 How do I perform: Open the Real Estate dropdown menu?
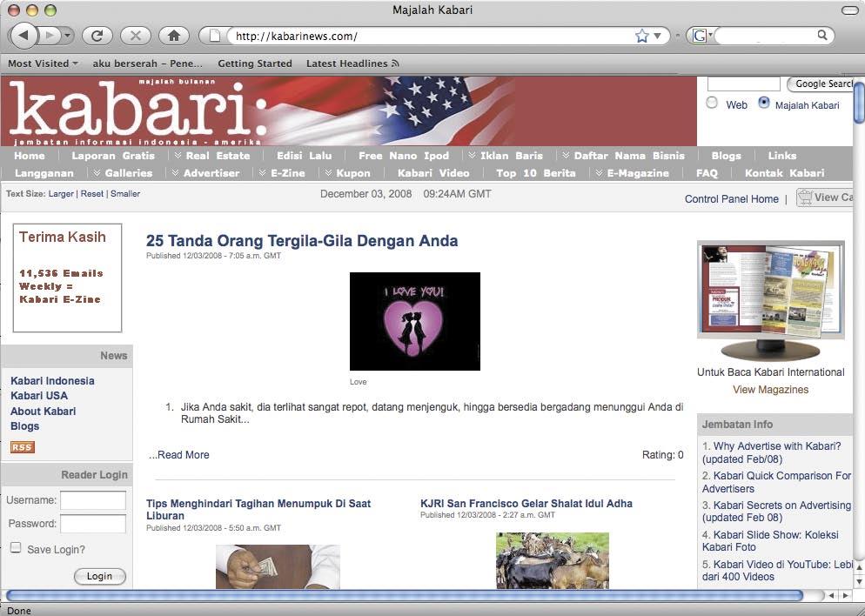coord(211,156)
